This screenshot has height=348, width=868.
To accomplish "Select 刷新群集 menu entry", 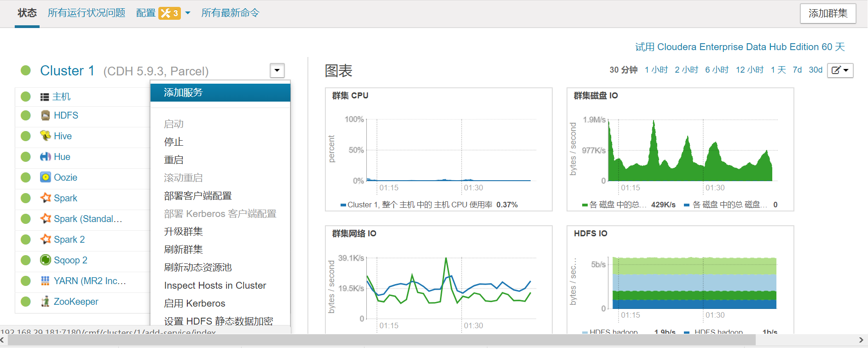I will 184,250.
